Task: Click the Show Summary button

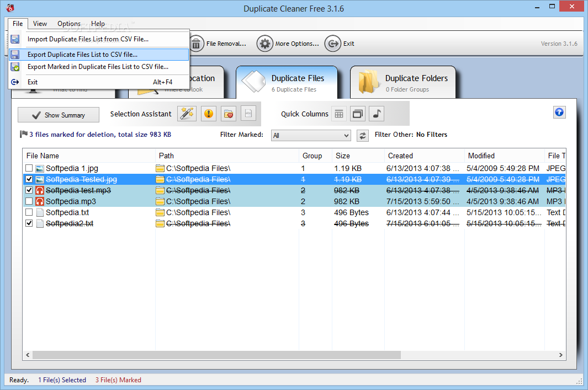Action: (x=59, y=115)
